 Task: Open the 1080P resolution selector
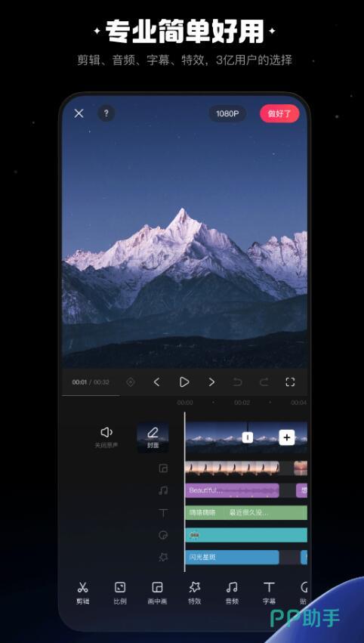pos(227,113)
